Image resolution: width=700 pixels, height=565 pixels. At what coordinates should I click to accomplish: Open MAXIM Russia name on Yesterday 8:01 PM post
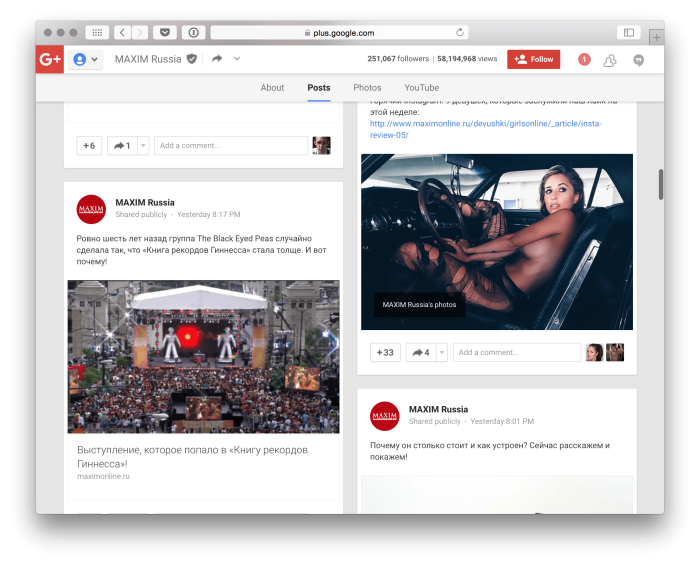(x=438, y=409)
